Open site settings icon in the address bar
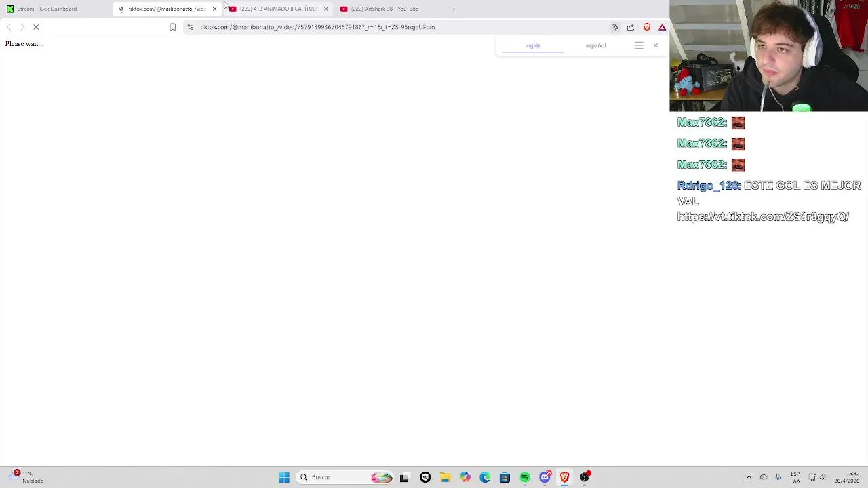The image size is (868, 488). pyautogui.click(x=190, y=27)
